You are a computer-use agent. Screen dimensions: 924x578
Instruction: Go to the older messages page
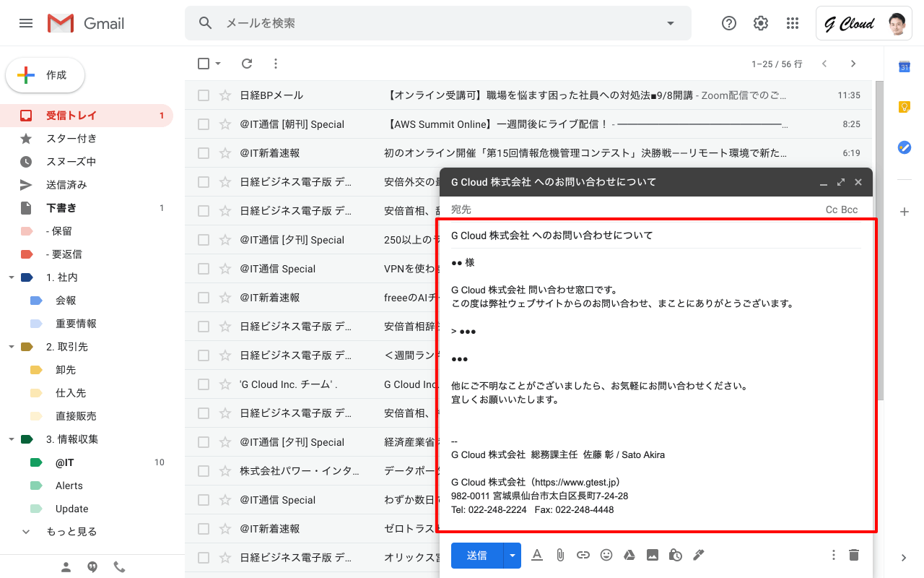853,64
